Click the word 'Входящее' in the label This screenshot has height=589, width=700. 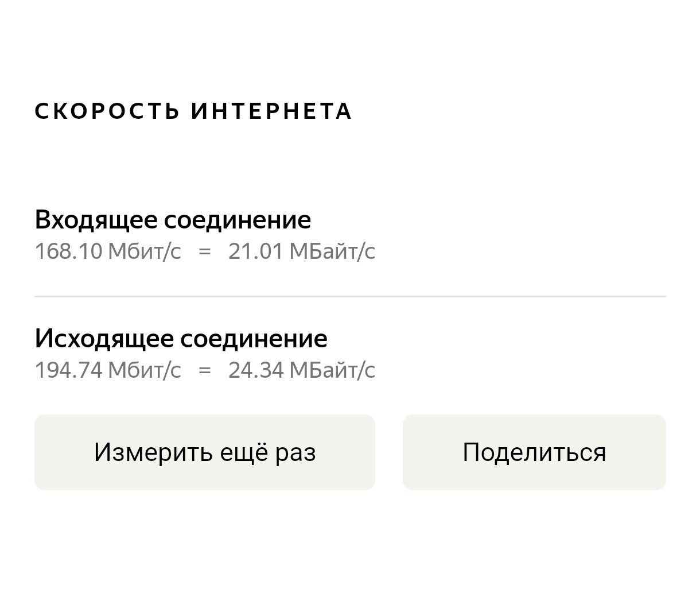tap(95, 220)
